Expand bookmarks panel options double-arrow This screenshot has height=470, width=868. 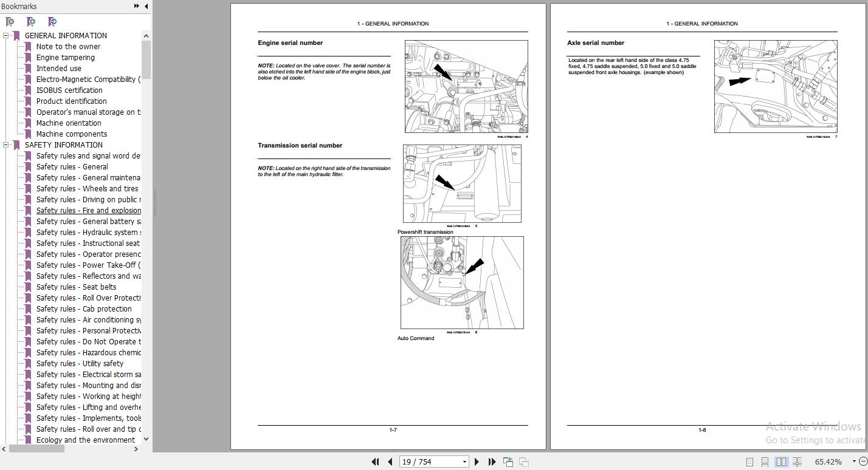137,6
